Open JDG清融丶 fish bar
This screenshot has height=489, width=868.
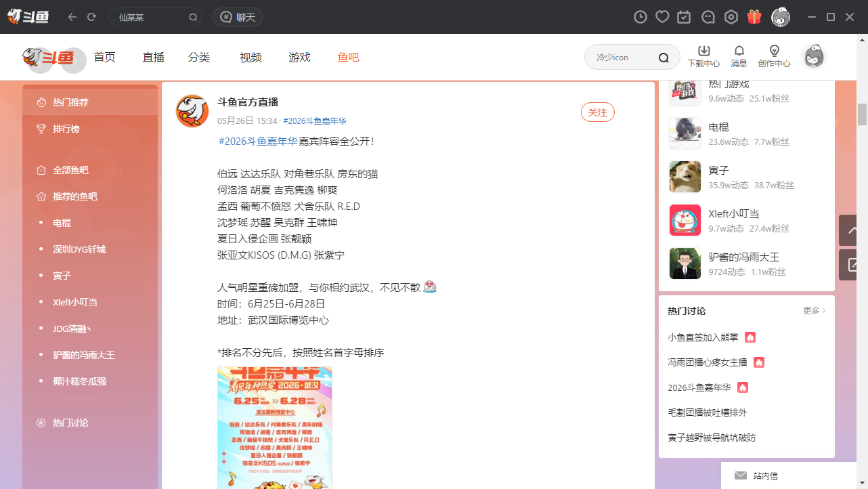[90, 328]
